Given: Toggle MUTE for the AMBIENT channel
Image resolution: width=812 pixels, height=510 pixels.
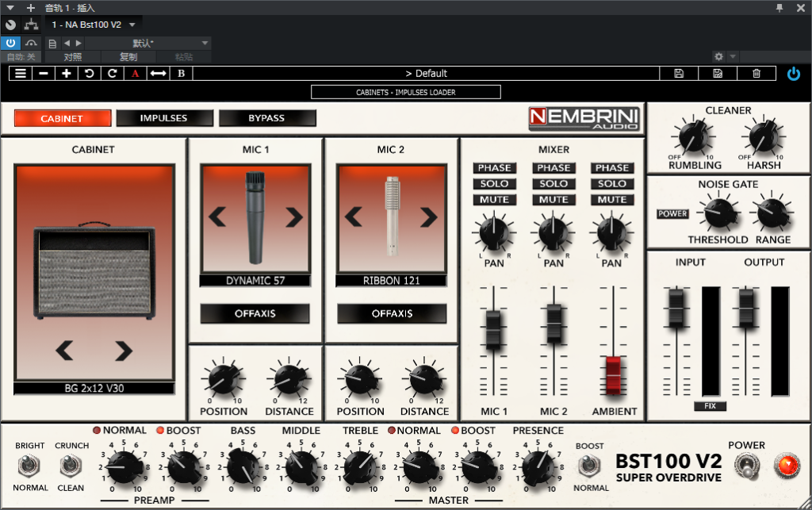Looking at the screenshot, I should point(612,200).
